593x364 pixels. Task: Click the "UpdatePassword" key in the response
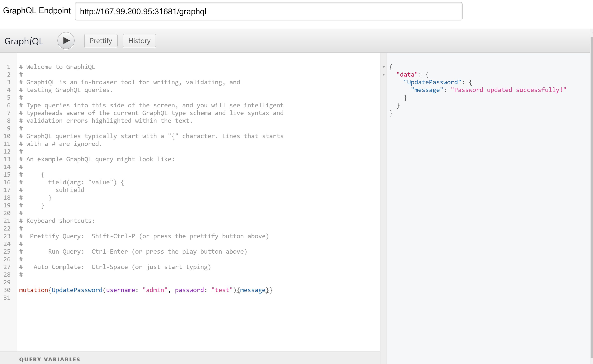[432, 82]
